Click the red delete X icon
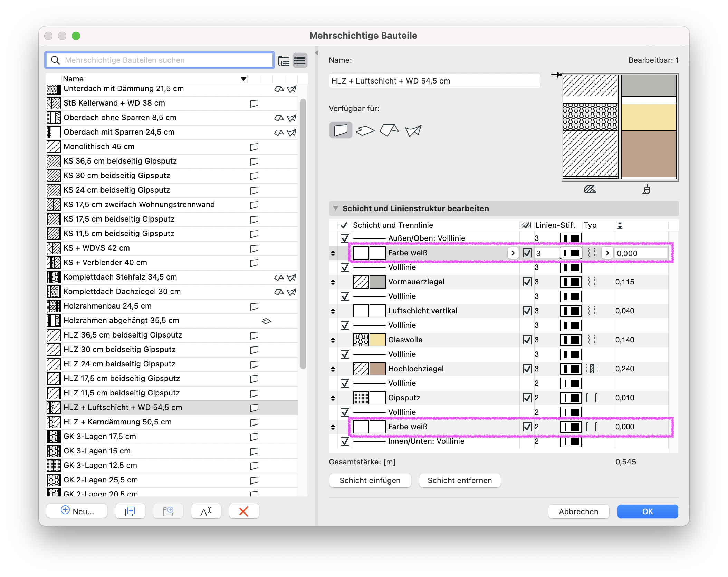 244,511
